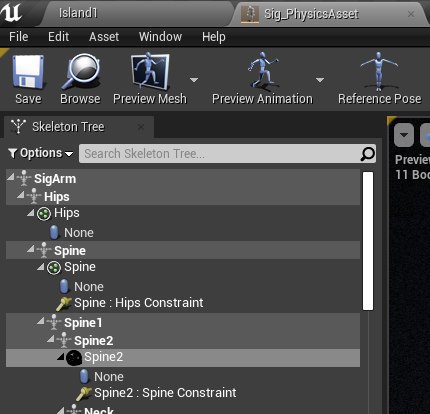Click the capsule icon under Hips body
The image size is (430, 414).
pyautogui.click(x=54, y=232)
